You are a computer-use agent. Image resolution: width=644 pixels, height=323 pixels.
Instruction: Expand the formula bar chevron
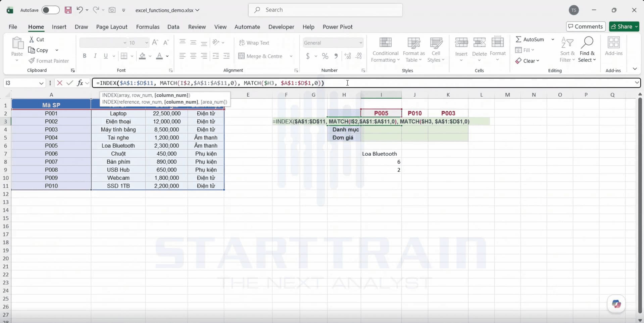click(x=637, y=83)
